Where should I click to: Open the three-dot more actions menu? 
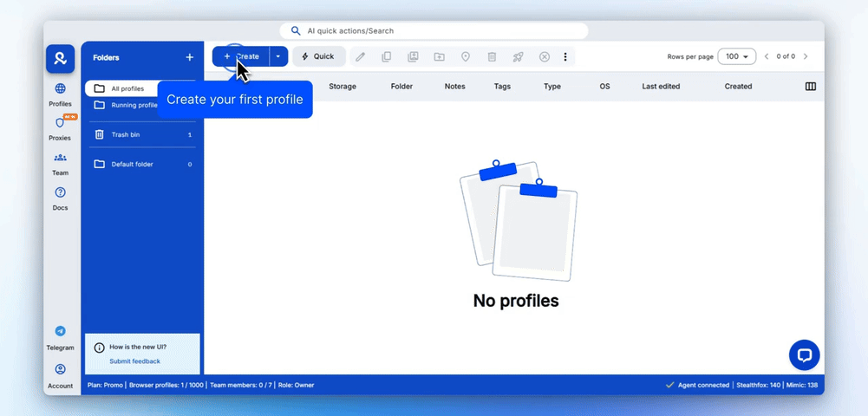[x=565, y=57]
